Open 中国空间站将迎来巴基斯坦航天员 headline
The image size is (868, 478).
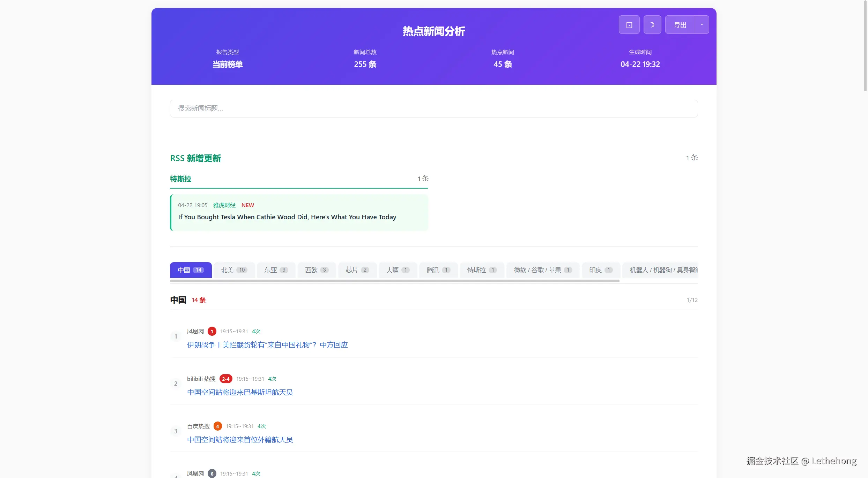[x=240, y=392]
